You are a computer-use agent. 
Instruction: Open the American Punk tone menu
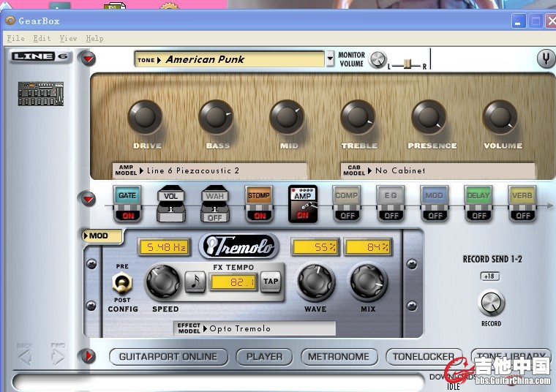(x=229, y=59)
